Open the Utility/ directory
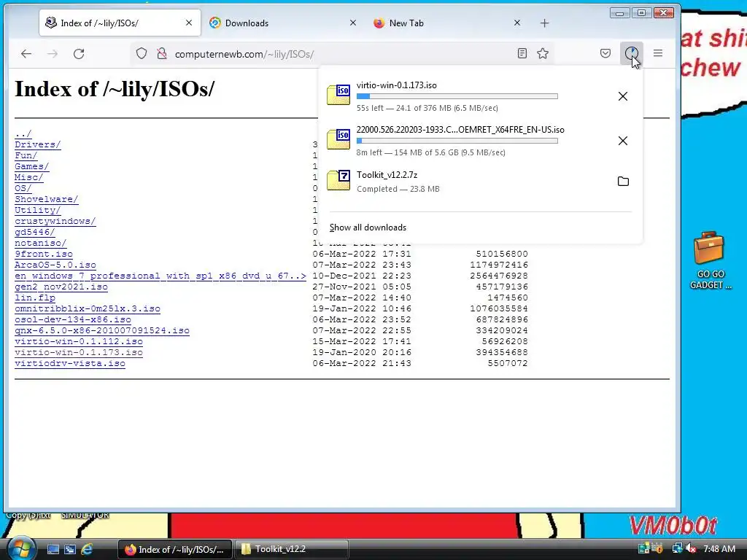 click(38, 211)
